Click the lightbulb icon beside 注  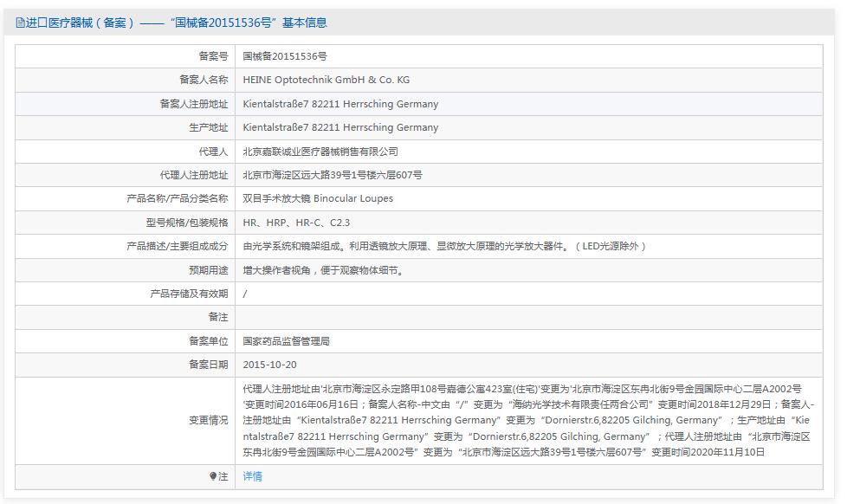pos(213,476)
